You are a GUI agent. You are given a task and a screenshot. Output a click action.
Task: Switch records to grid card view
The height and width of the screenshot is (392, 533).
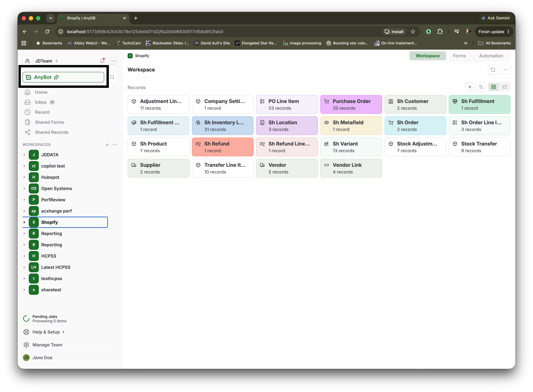(494, 87)
